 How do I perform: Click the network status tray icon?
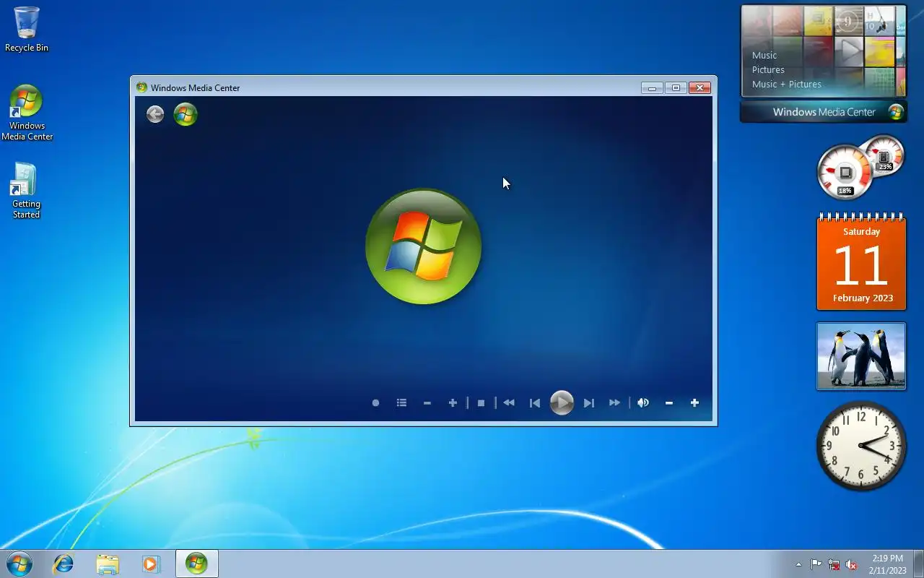point(834,564)
